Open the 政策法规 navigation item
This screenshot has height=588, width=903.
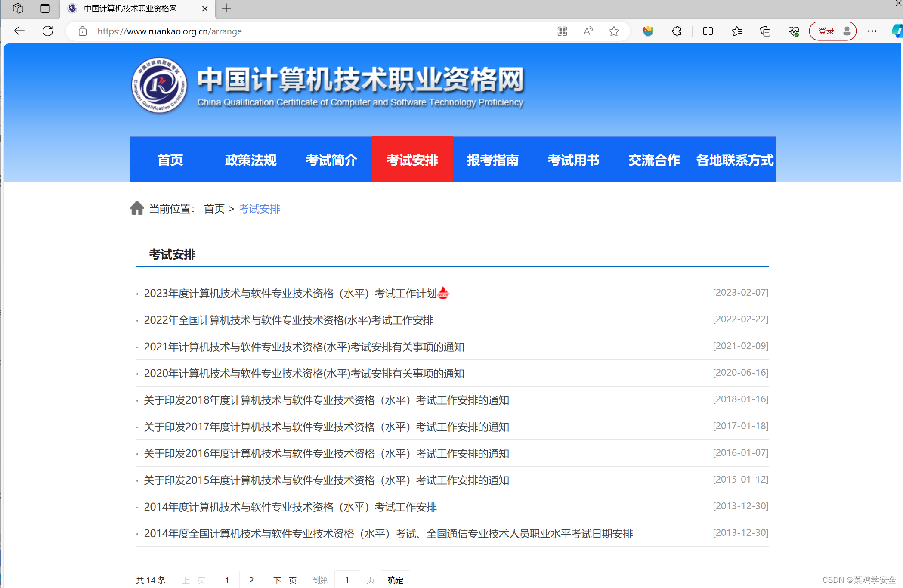(250, 160)
